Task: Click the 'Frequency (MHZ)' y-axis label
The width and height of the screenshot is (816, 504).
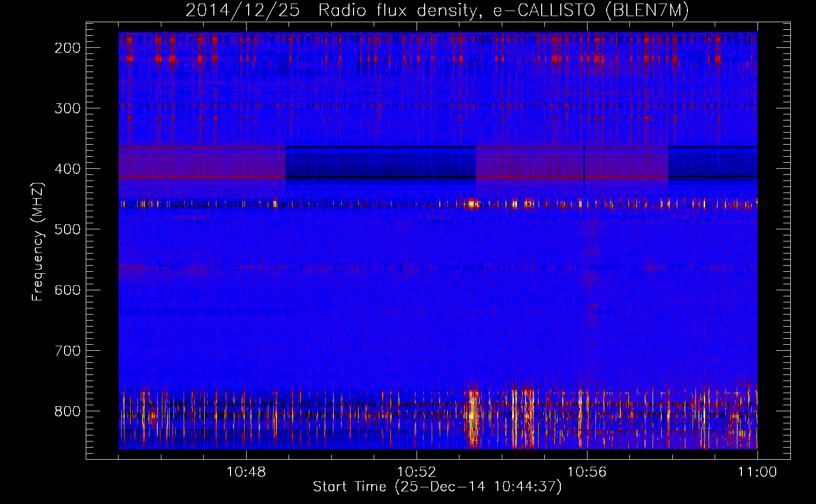Action: point(38,241)
